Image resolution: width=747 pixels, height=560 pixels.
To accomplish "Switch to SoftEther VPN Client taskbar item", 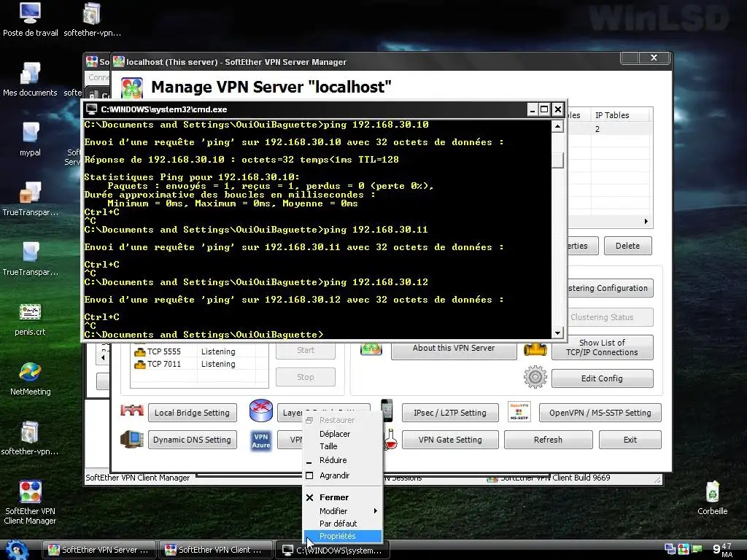I will 216,550.
